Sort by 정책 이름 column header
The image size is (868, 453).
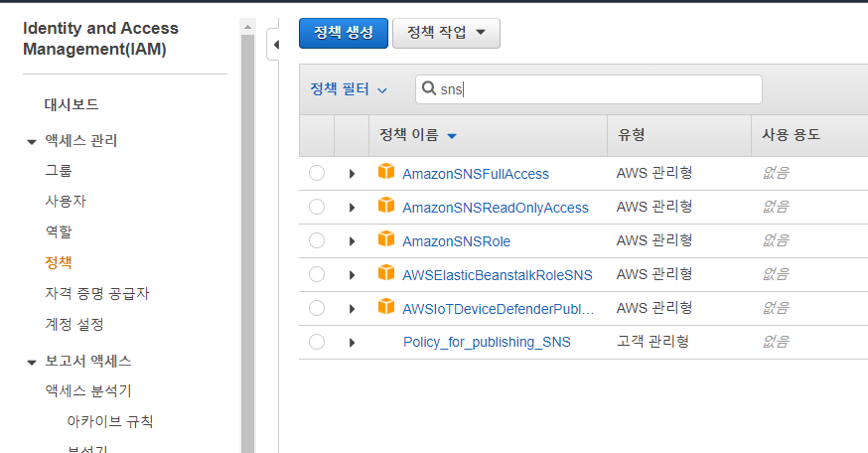pos(417,134)
